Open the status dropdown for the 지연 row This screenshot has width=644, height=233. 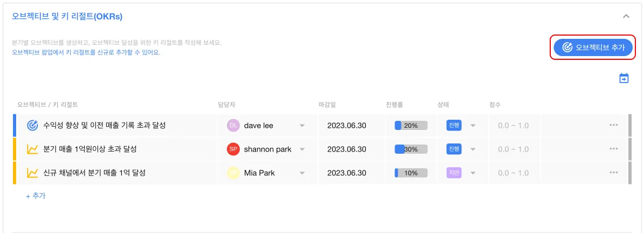pos(473,173)
